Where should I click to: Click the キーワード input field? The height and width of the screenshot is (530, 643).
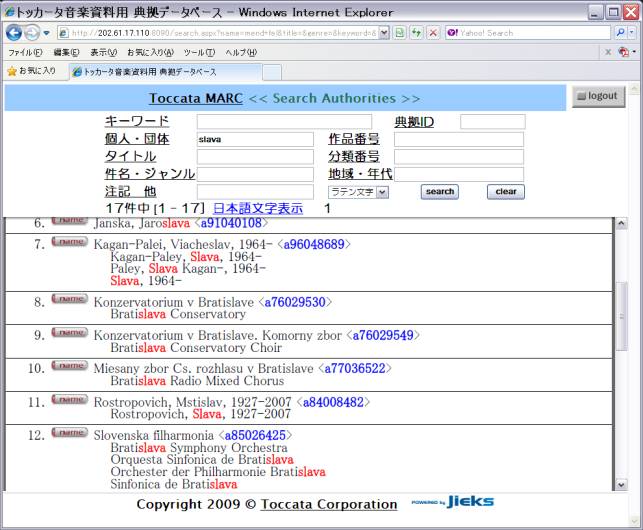coord(284,122)
